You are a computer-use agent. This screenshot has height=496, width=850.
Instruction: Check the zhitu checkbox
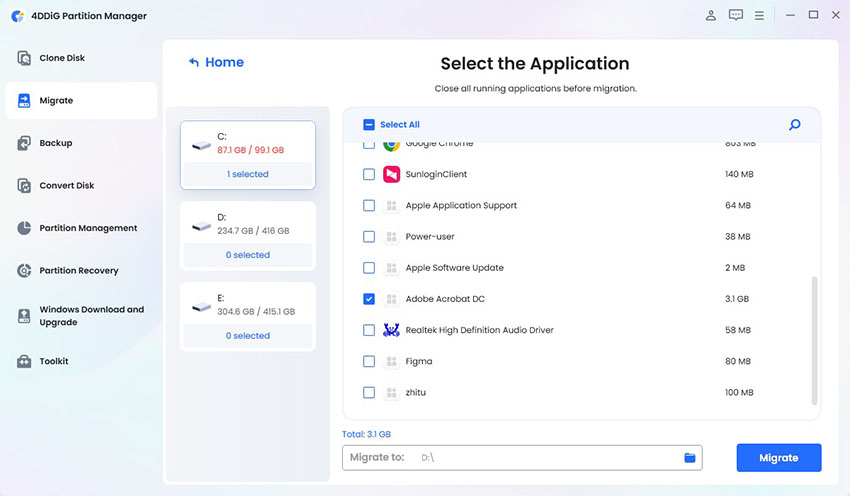pos(369,392)
